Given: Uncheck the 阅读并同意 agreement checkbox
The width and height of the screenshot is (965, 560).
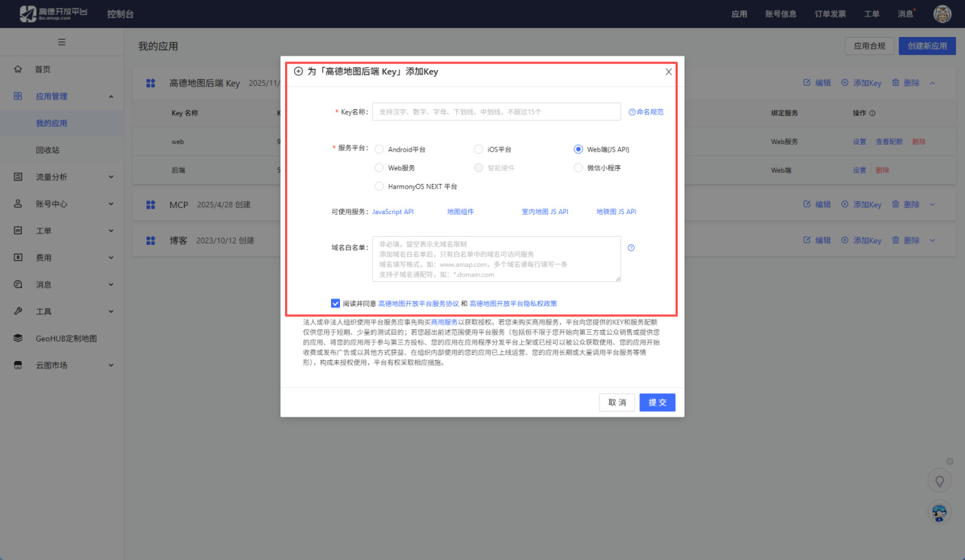Looking at the screenshot, I should coord(335,303).
